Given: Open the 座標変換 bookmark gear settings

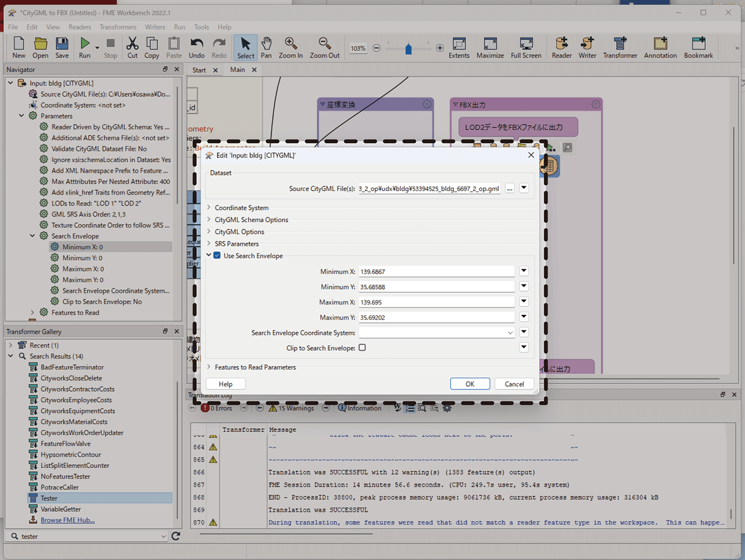Looking at the screenshot, I should [x=427, y=104].
